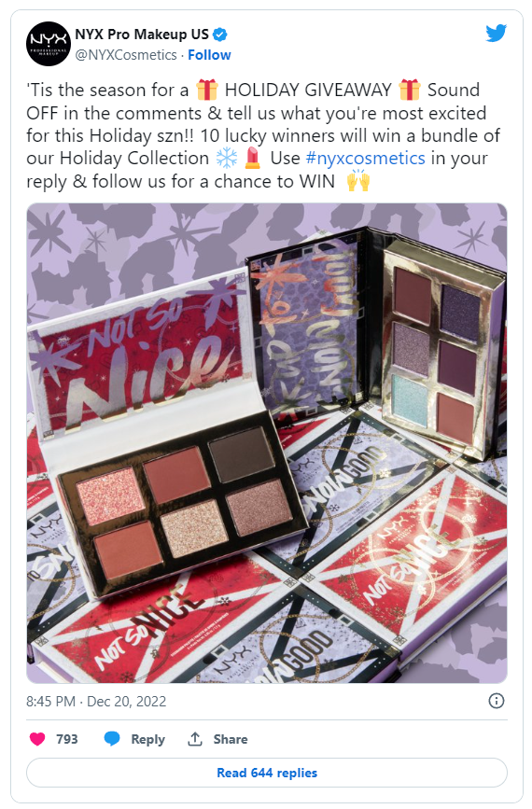The width and height of the screenshot is (532, 809).
Task: Click the Read 644 replies button
Action: click(x=267, y=773)
